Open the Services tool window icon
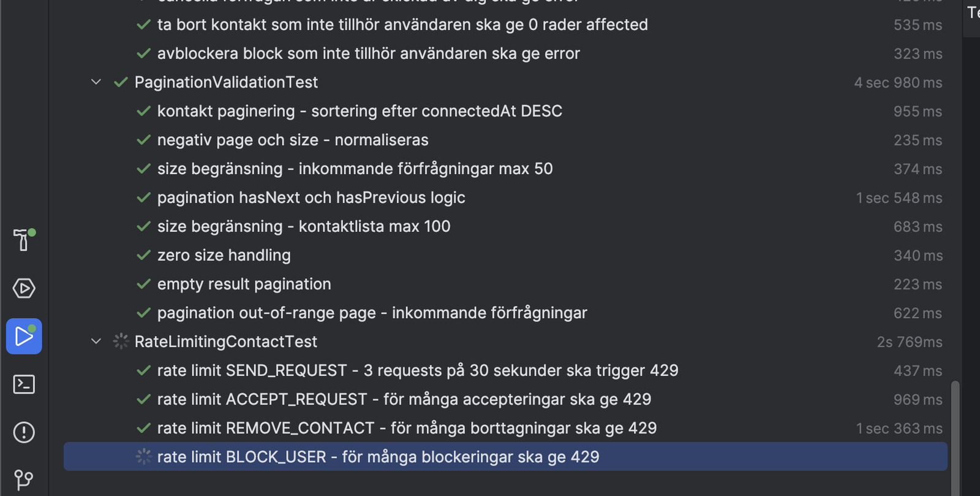980x496 pixels. tap(24, 288)
